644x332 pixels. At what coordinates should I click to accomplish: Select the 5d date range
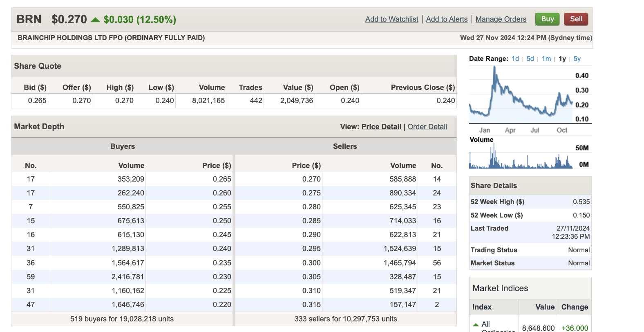(x=530, y=58)
